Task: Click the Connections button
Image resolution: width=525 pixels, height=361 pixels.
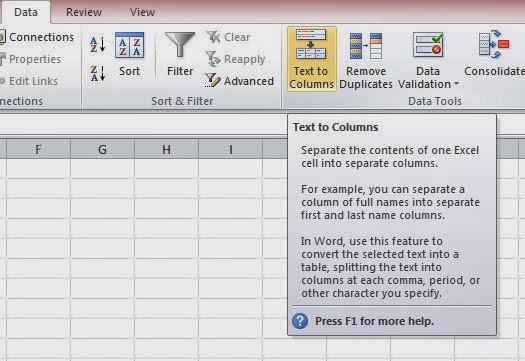Action: 37,37
